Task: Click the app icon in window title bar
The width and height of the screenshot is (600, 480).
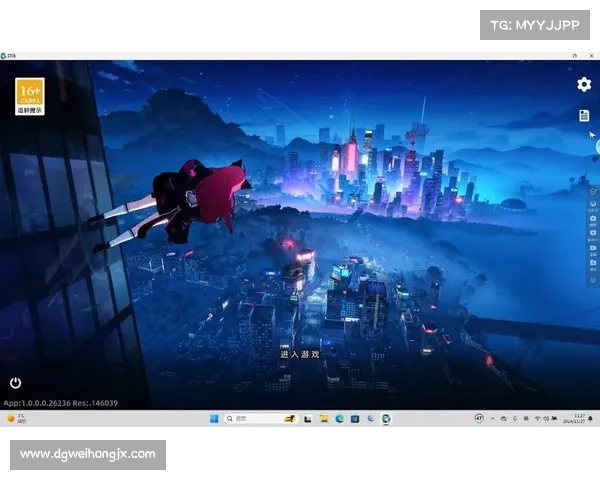Action: pos(7,55)
